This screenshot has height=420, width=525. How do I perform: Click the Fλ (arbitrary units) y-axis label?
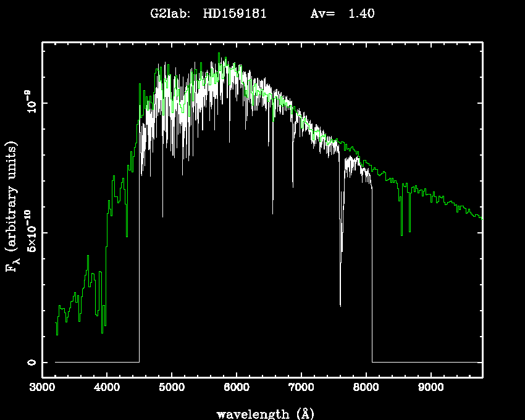(x=12, y=207)
